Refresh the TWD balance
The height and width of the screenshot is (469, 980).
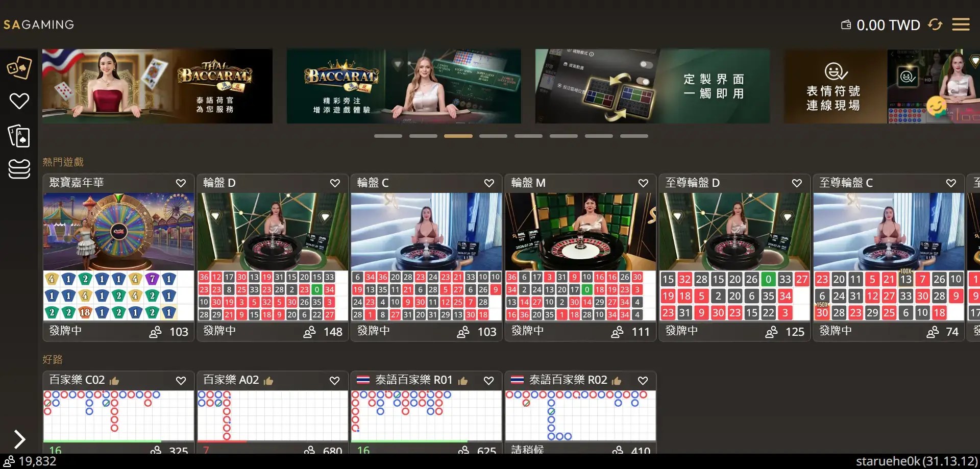click(x=935, y=24)
